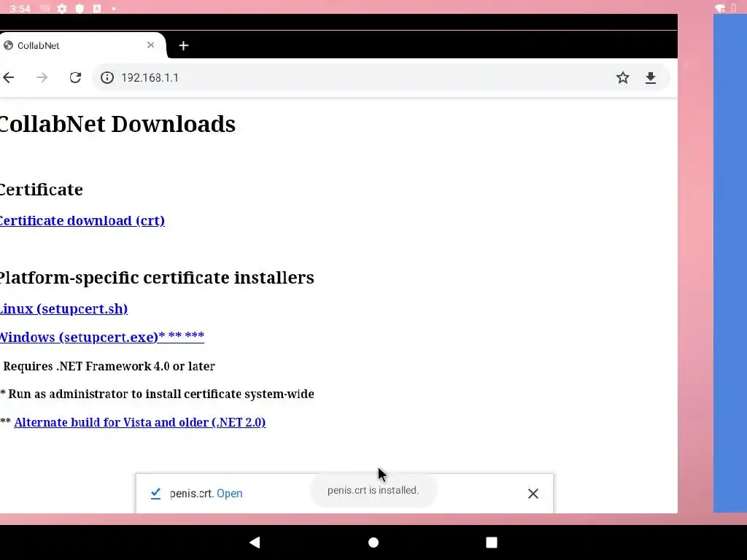Click the crt is installed toast message
747x560 pixels.
[x=373, y=491]
